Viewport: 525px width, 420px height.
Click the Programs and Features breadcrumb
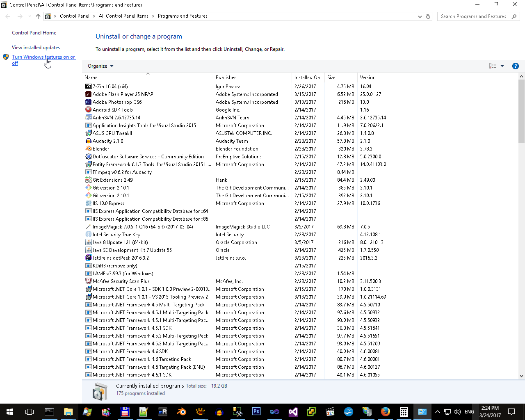pyautogui.click(x=183, y=16)
